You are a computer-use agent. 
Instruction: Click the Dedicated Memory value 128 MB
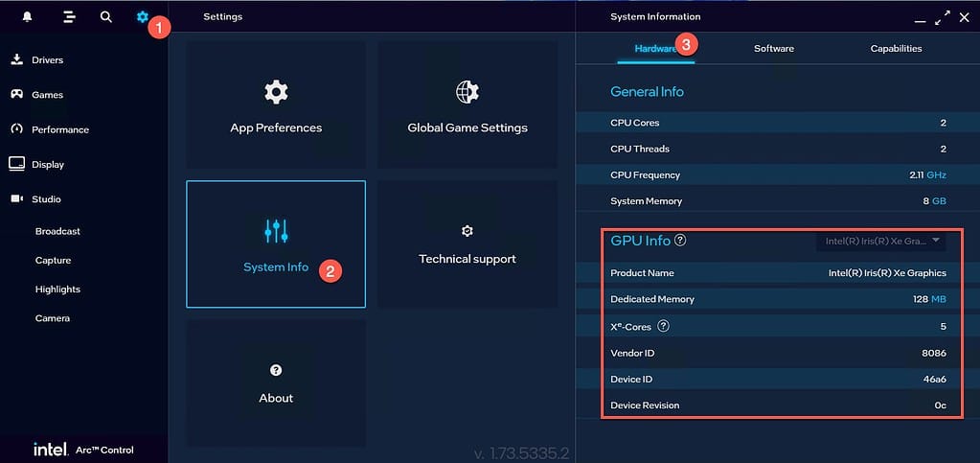[929, 299]
